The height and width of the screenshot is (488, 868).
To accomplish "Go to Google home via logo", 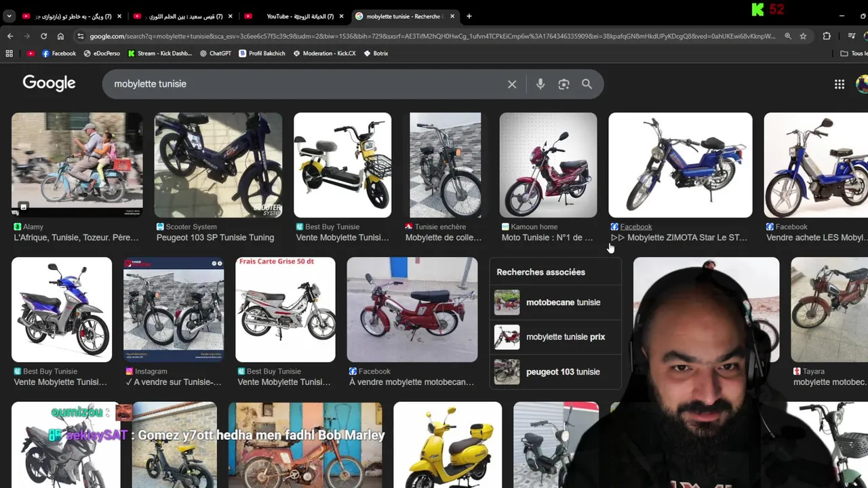I will tap(49, 83).
